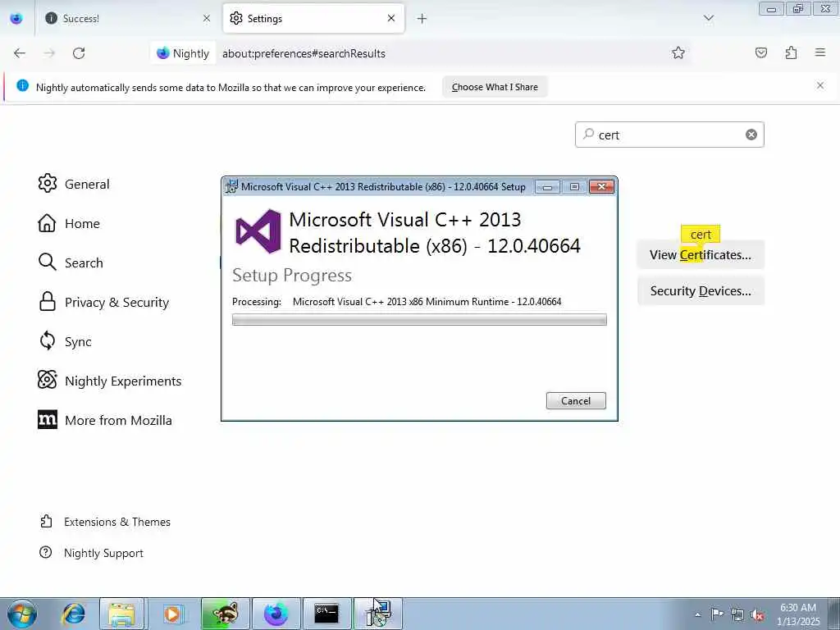The image size is (840, 630).
Task: Open Windows Explorer folder from taskbar
Action: tap(122, 614)
